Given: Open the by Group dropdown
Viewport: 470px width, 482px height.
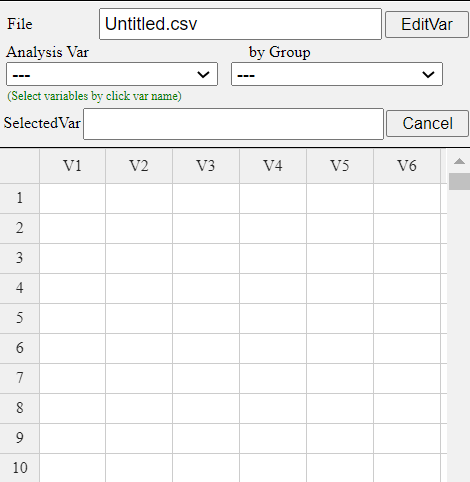Looking at the screenshot, I should (337, 74).
